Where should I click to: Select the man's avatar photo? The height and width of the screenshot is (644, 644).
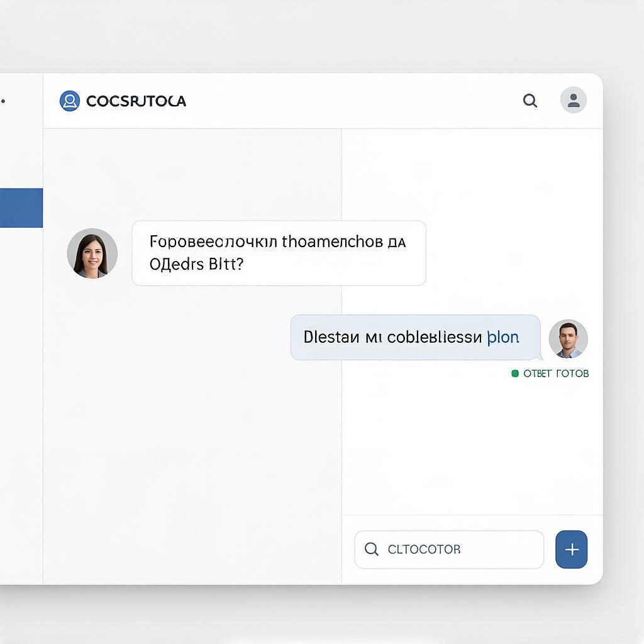[x=569, y=339]
